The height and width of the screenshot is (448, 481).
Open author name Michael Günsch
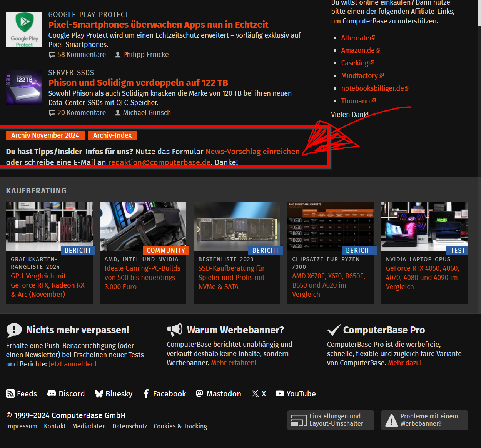click(147, 113)
